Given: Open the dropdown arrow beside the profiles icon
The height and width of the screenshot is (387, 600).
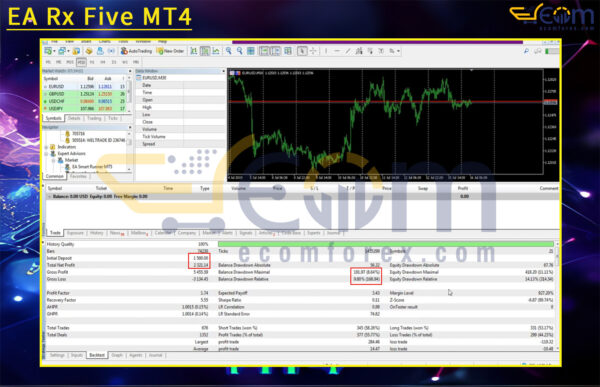Looking at the screenshot, I should tap(68, 51).
